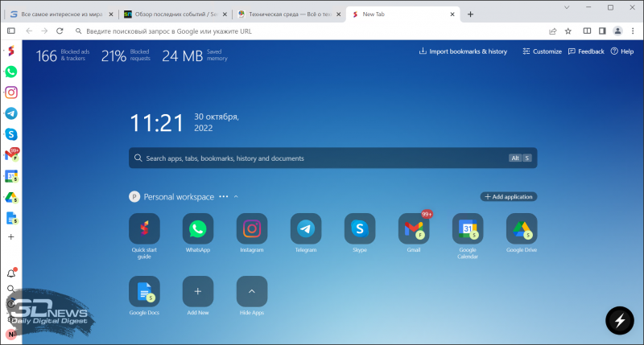Screen dimensions: 644x345
Task: Open Instagram from the left sidebar
Action: pos(11,92)
